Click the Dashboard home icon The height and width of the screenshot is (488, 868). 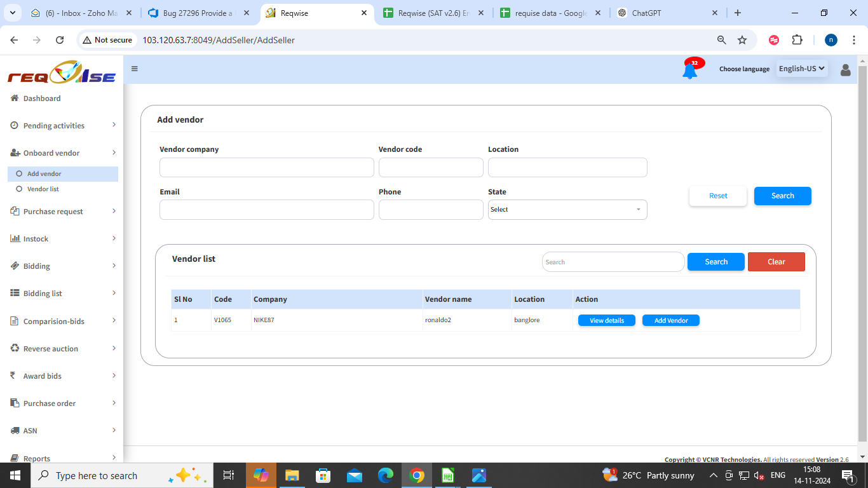(x=15, y=98)
